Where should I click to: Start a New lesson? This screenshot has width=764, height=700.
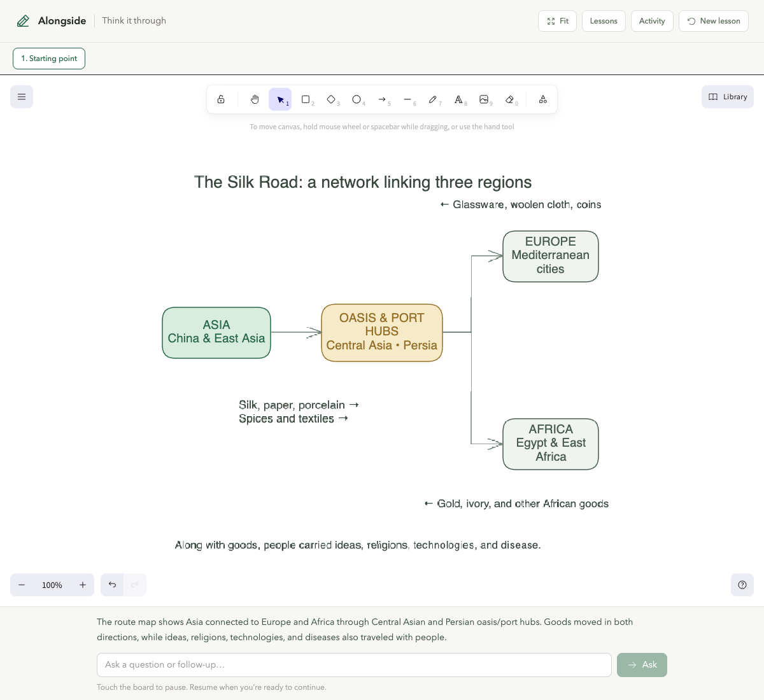tap(714, 21)
